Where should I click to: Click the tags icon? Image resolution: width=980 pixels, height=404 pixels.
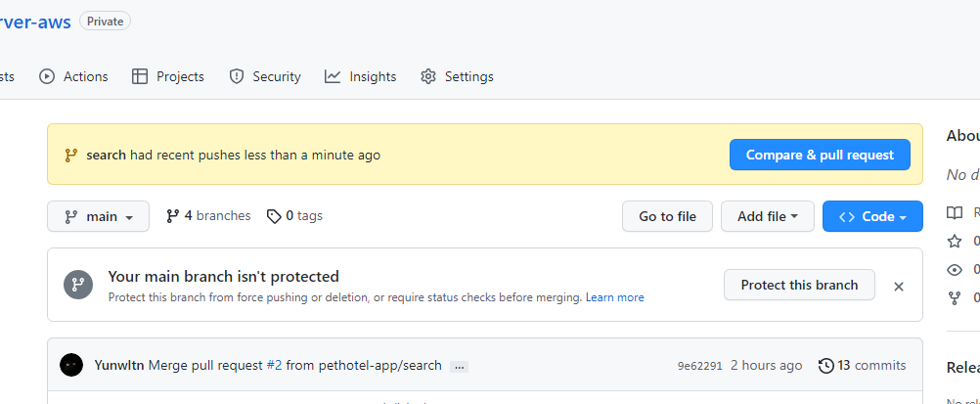pos(274,216)
